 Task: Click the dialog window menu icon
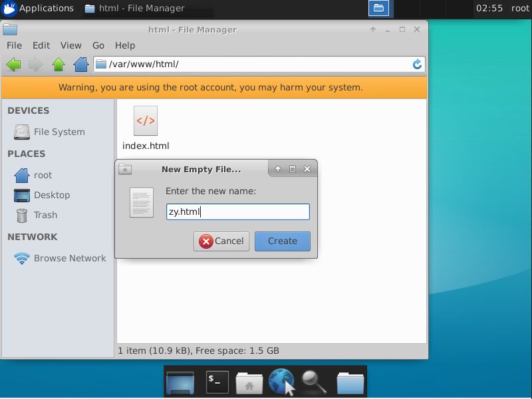point(125,170)
